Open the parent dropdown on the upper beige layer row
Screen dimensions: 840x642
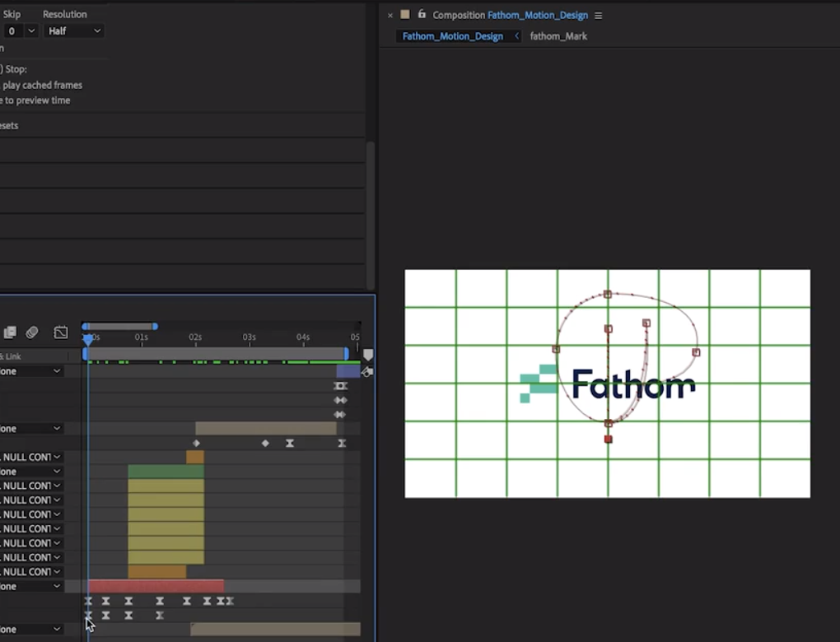[31, 428]
